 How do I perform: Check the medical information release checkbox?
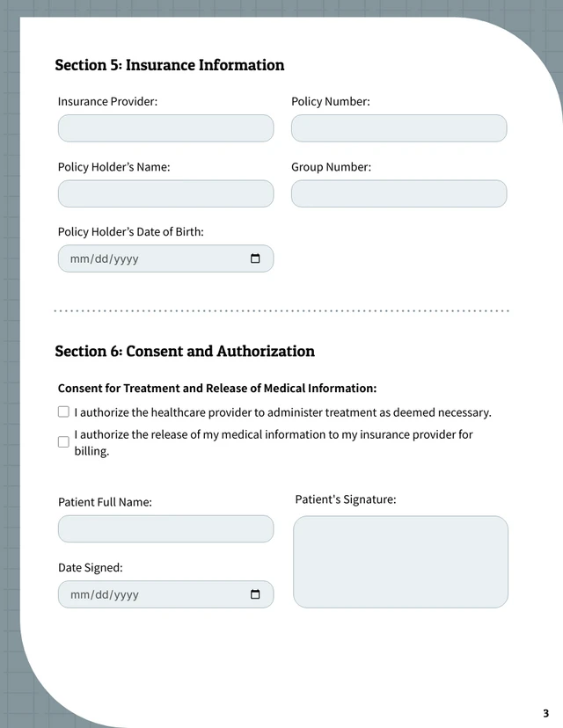pyautogui.click(x=63, y=441)
